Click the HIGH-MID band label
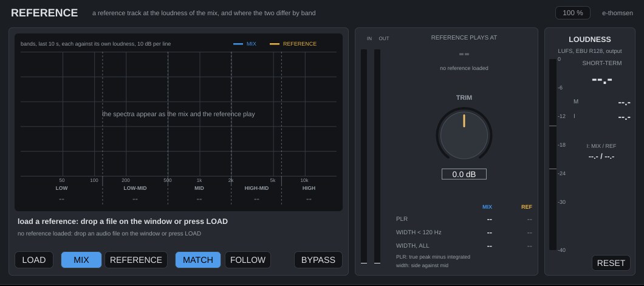Viewport: 644px width, 286px height. click(x=257, y=188)
